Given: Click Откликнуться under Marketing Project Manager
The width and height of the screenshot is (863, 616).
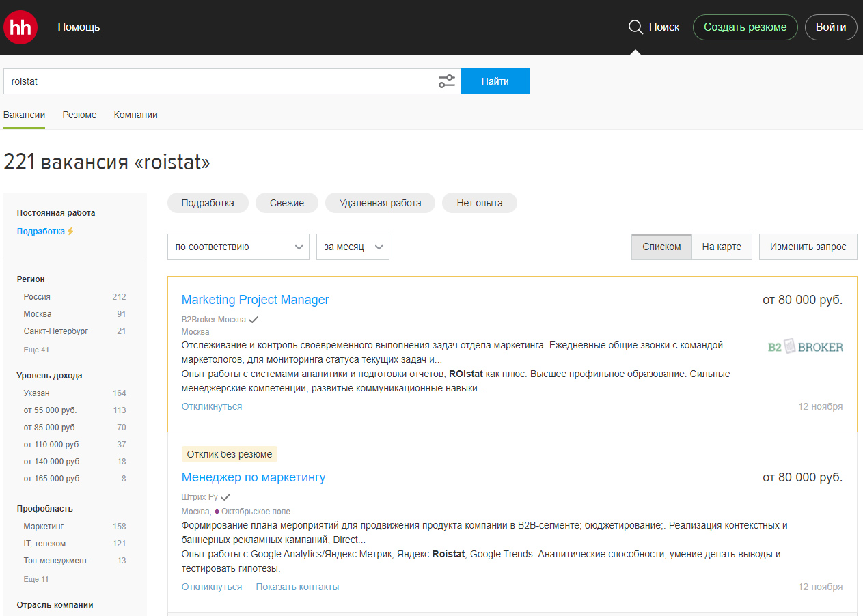Looking at the screenshot, I should (212, 406).
